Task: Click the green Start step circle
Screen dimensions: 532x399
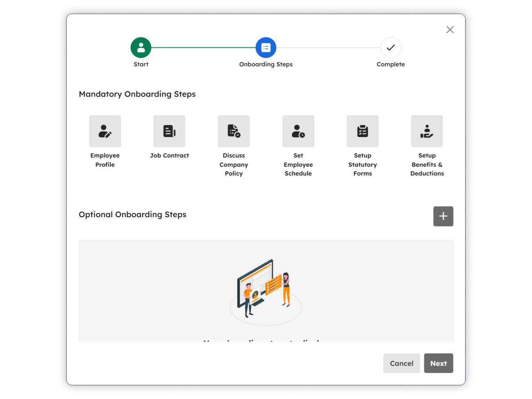Action: (x=141, y=47)
